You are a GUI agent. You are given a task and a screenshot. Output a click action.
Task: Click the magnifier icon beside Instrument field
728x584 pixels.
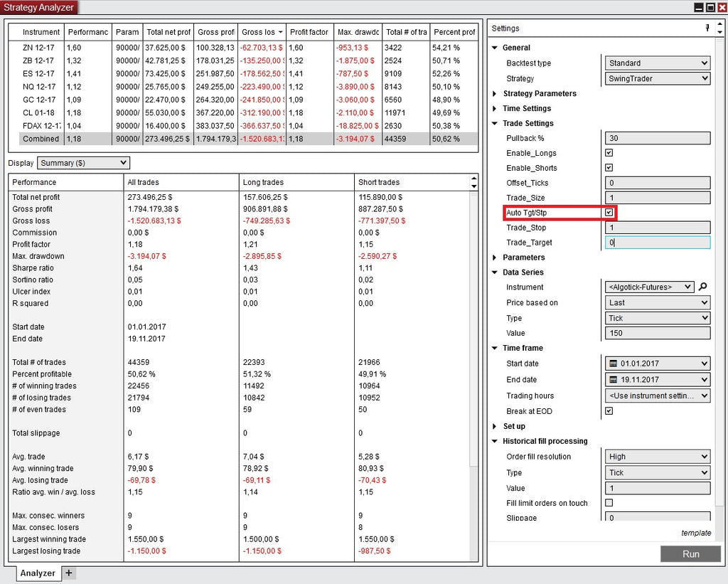click(703, 287)
